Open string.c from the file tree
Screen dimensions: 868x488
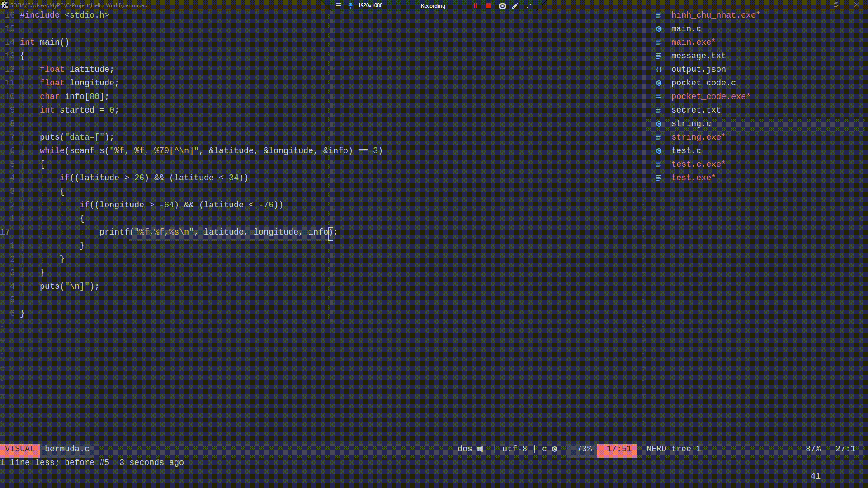click(x=691, y=123)
